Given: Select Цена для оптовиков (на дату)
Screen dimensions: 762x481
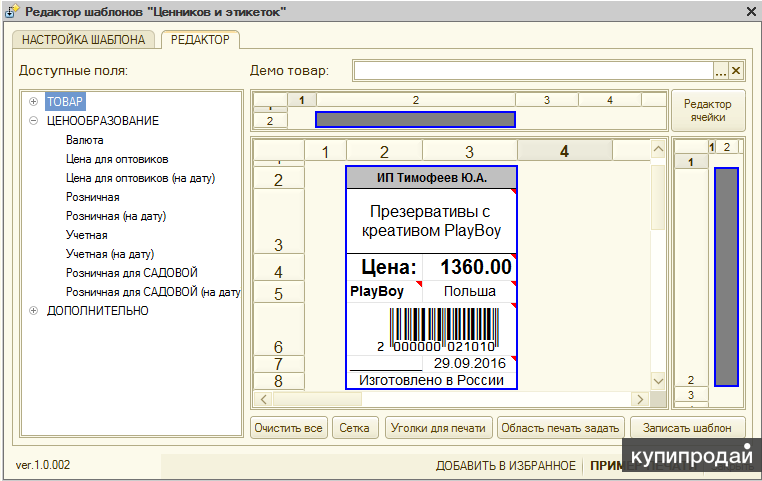Looking at the screenshot, I should point(140,178).
